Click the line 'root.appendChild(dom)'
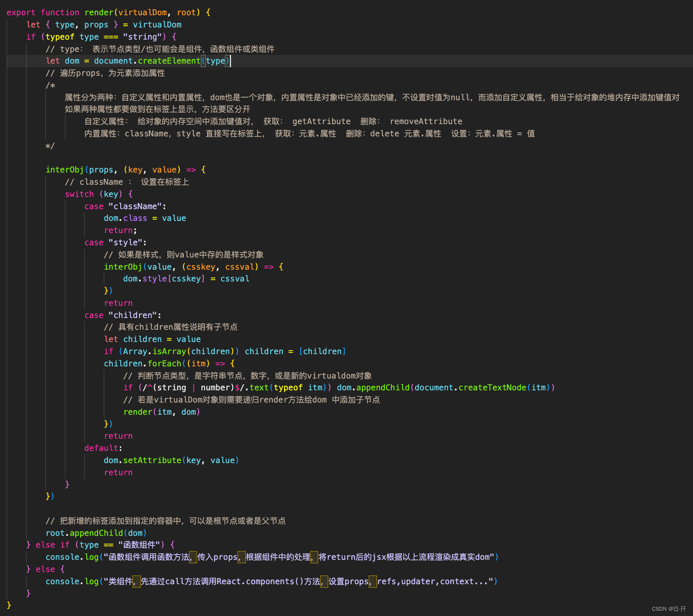693x616 pixels. [x=96, y=533]
